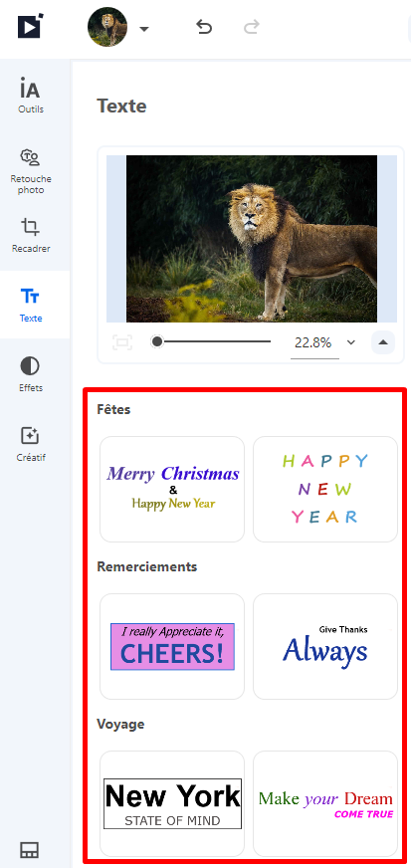411x868 pixels.
Task: Select the Texte tab in sidebar
Action: click(31, 305)
